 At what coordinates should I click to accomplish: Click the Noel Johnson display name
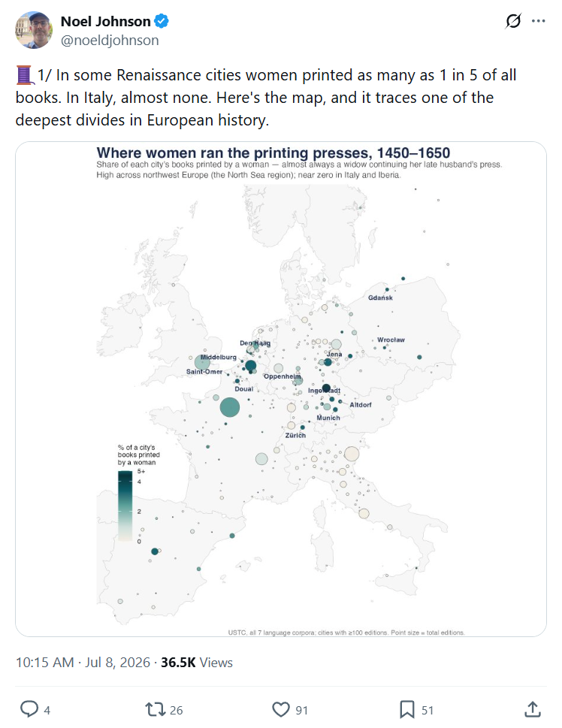(x=105, y=21)
